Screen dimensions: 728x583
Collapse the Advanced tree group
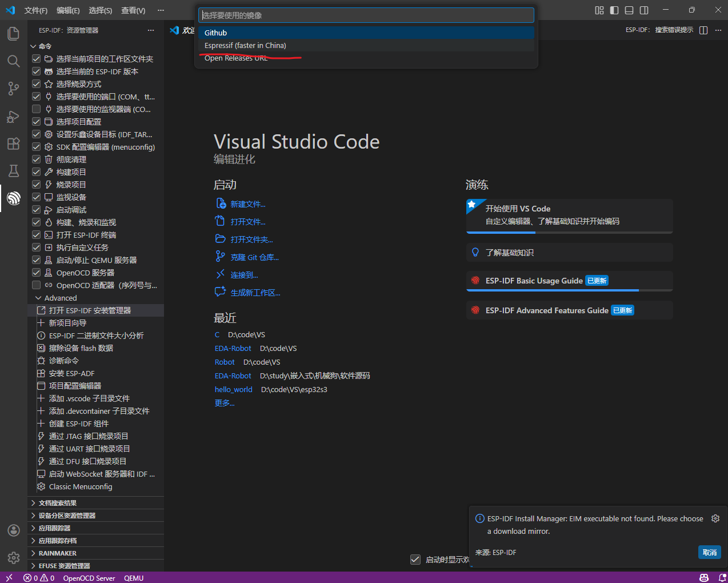38,298
